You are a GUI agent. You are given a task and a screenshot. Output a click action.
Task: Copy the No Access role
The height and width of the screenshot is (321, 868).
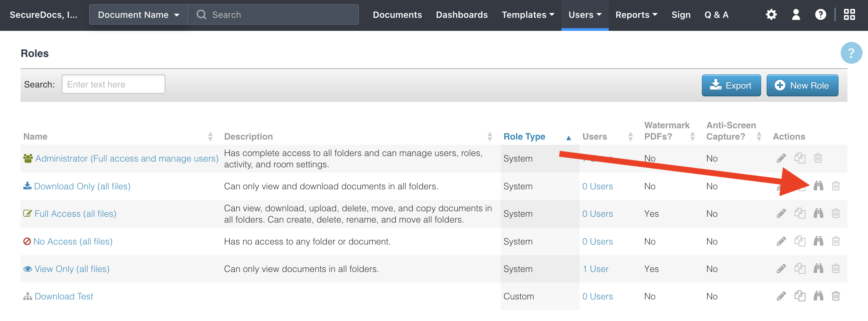pyautogui.click(x=800, y=241)
